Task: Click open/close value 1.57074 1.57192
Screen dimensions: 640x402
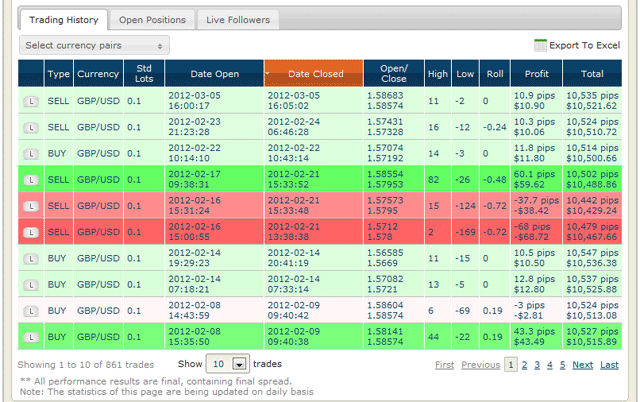Action: 394,153
